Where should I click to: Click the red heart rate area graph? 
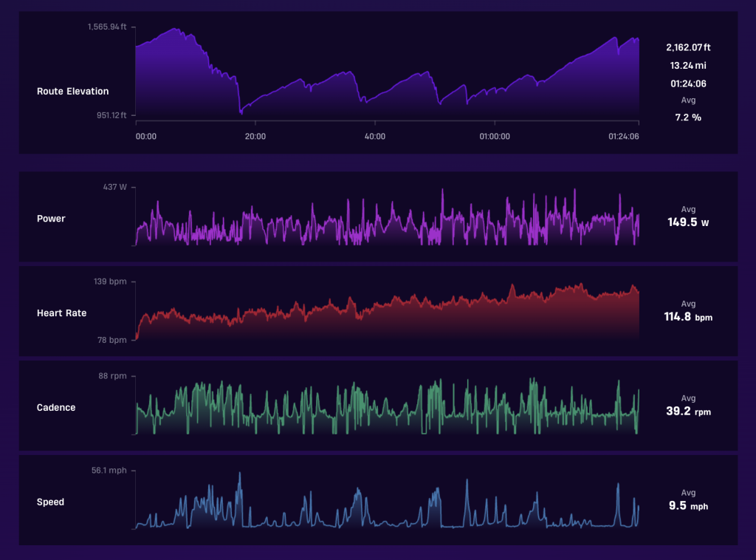[387, 312]
